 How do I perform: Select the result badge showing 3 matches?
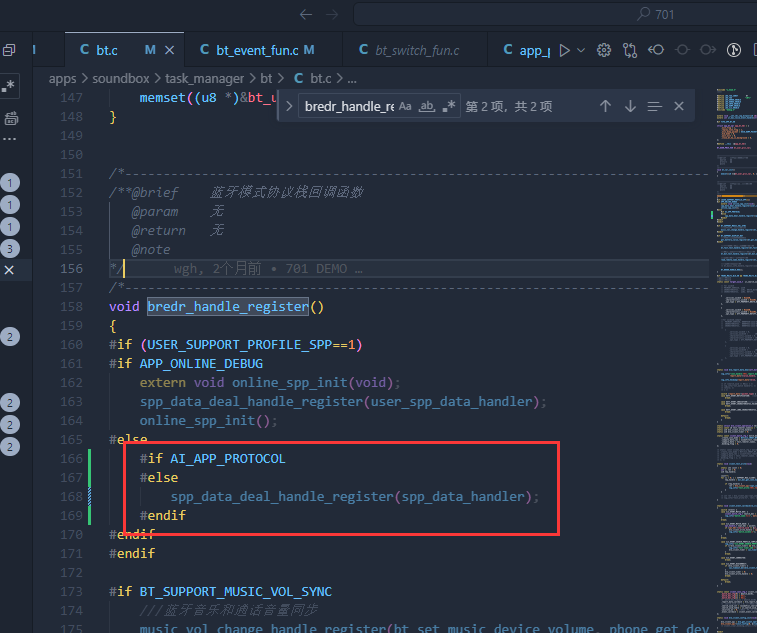(x=10, y=249)
